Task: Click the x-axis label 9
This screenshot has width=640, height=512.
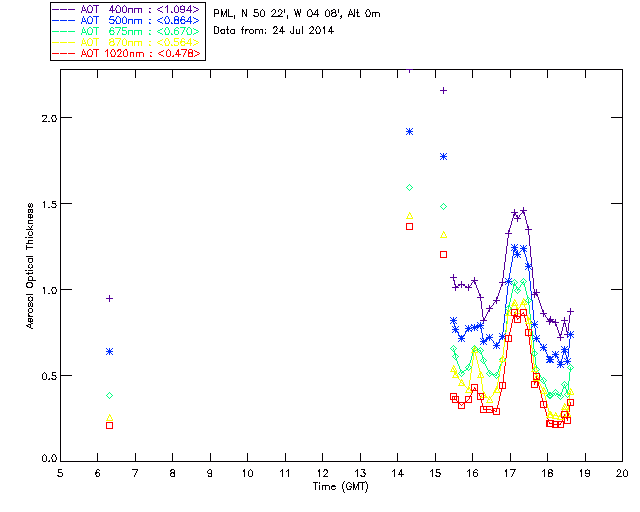Action: [x=210, y=473]
